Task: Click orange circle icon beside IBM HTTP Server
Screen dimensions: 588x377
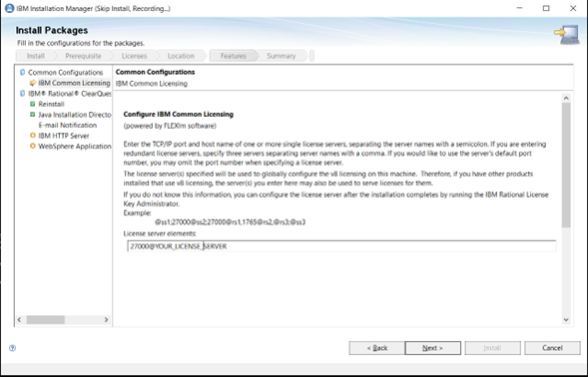Action: pos(33,136)
